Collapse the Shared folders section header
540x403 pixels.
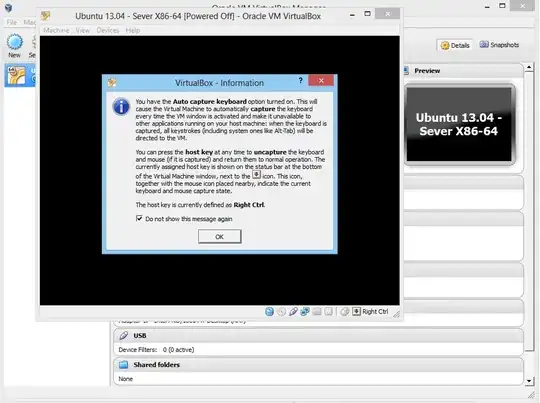(319, 364)
